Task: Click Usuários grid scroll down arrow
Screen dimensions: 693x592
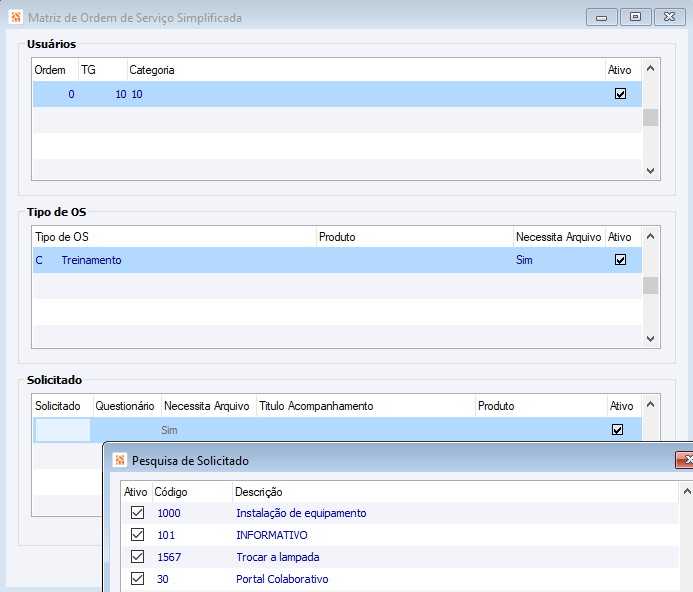Action: coord(650,171)
